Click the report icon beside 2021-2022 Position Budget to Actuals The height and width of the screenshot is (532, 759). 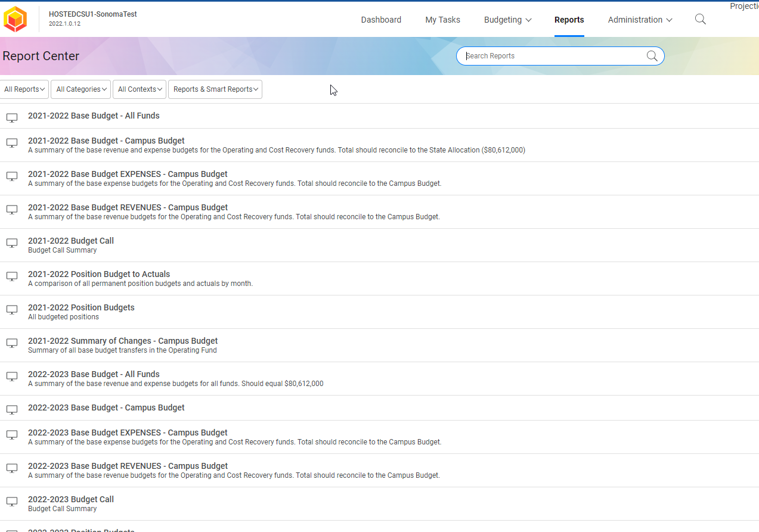pyautogui.click(x=12, y=276)
